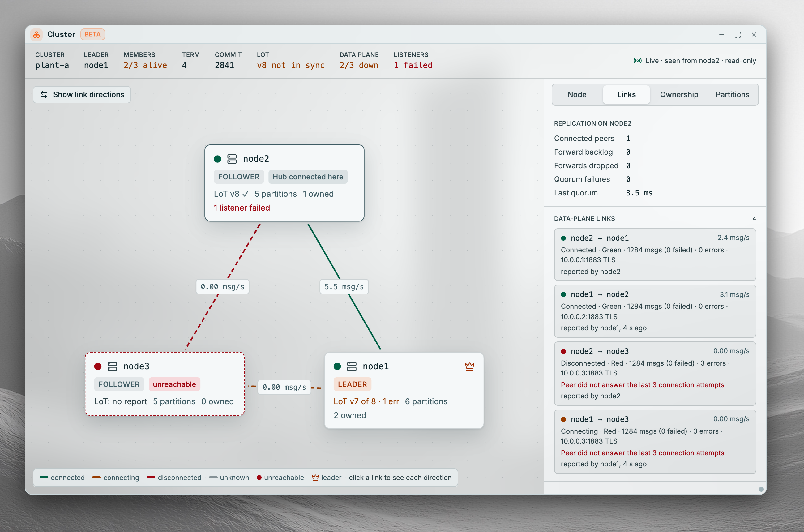The height and width of the screenshot is (532, 804).
Task: Open the Ownership tab
Action: point(679,95)
